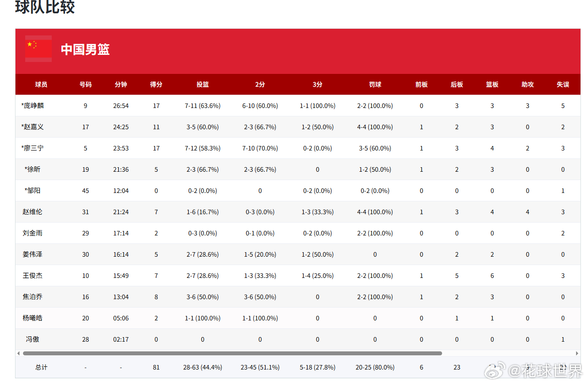Click 2-point cell 7-10 (70.0%)
This screenshot has height=385, width=588.
click(260, 148)
